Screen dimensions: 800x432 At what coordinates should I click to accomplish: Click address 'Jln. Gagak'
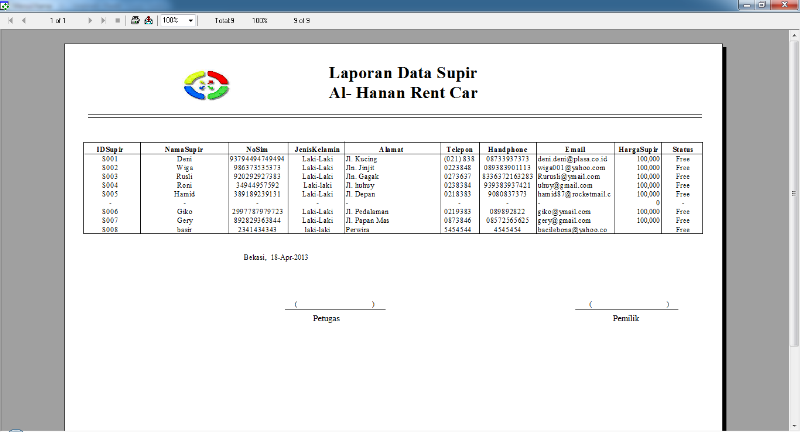(362, 176)
